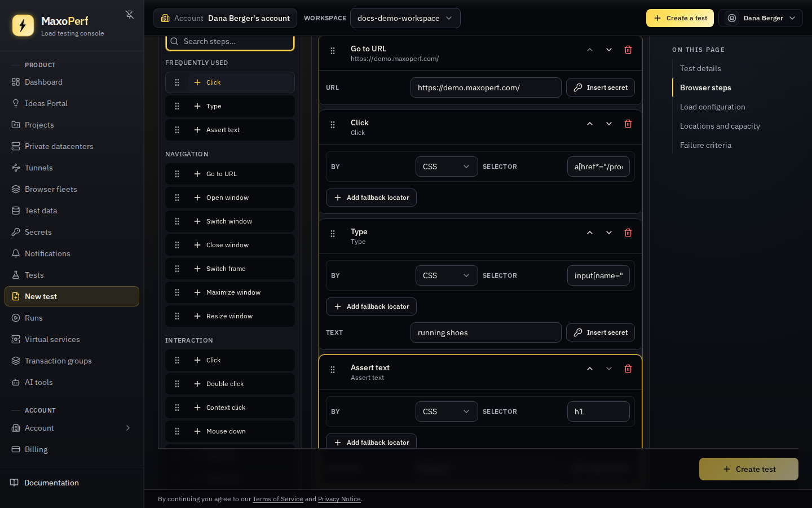Screen dimensions: 812x508
Task: Move the Assert text step up
Action: [x=590, y=369]
